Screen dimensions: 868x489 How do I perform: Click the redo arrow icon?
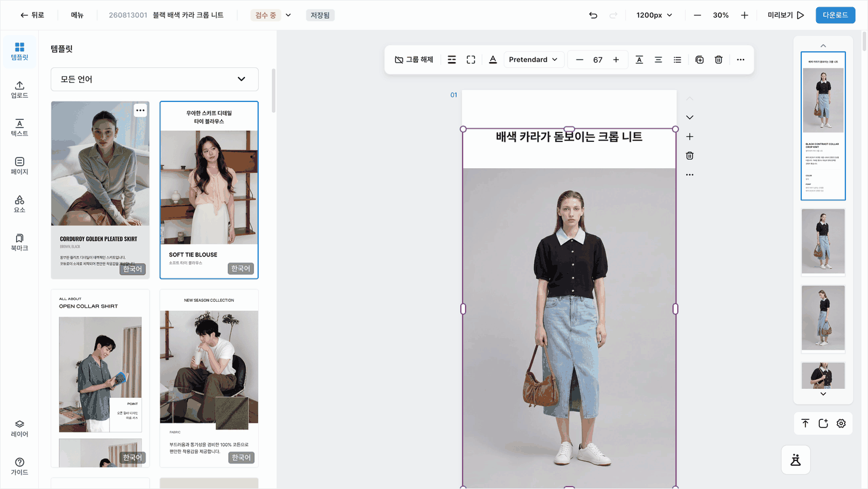[x=613, y=15]
